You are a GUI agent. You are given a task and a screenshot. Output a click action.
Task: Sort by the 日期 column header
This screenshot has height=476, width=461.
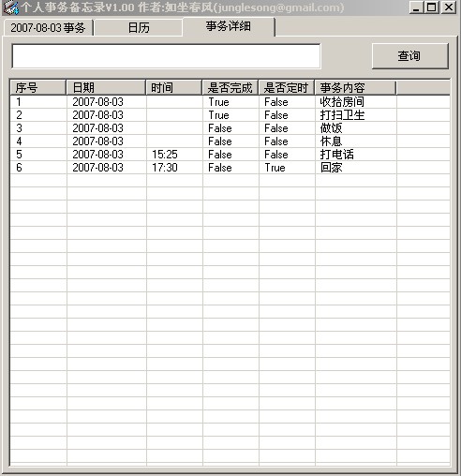point(106,87)
